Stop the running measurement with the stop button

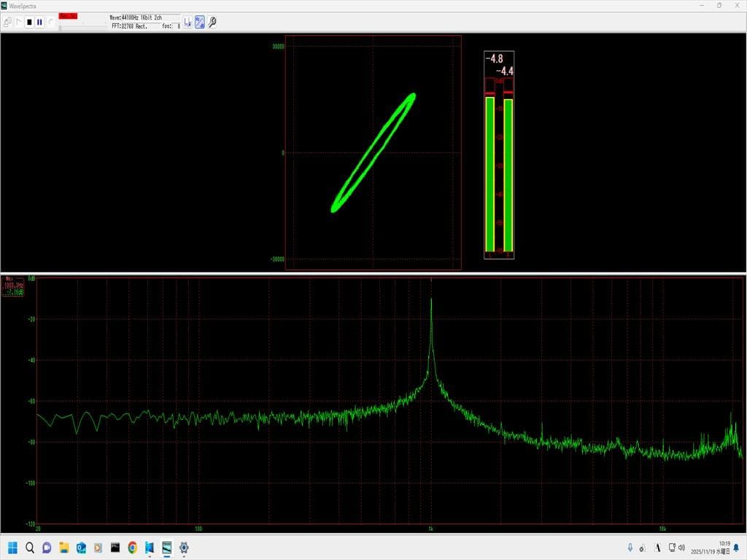tap(29, 23)
